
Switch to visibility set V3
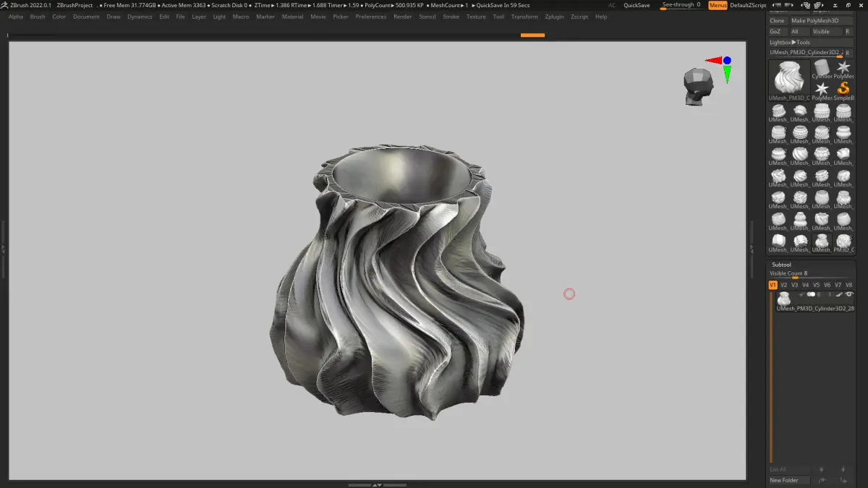point(794,285)
